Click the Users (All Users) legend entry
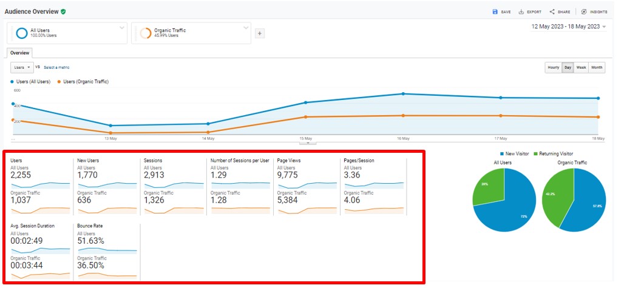Viewport: 644px width, 288px height. tap(31, 82)
